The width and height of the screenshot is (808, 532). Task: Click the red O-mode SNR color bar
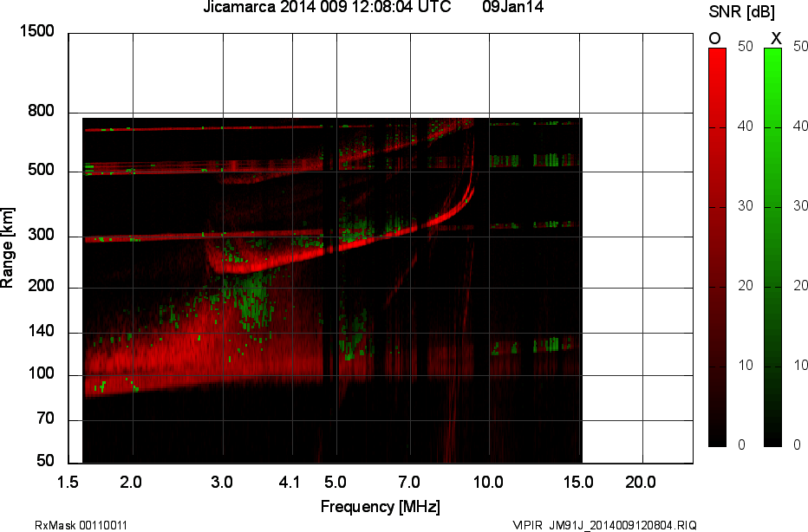717,247
